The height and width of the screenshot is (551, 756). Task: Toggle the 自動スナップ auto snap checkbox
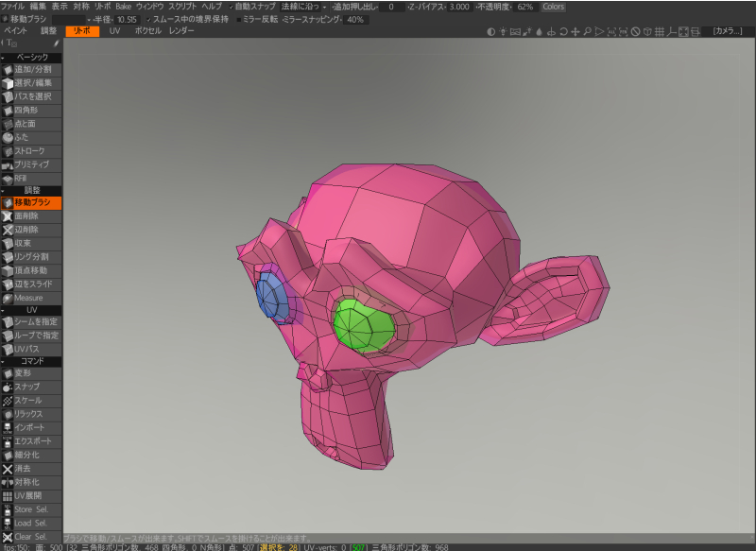click(231, 7)
